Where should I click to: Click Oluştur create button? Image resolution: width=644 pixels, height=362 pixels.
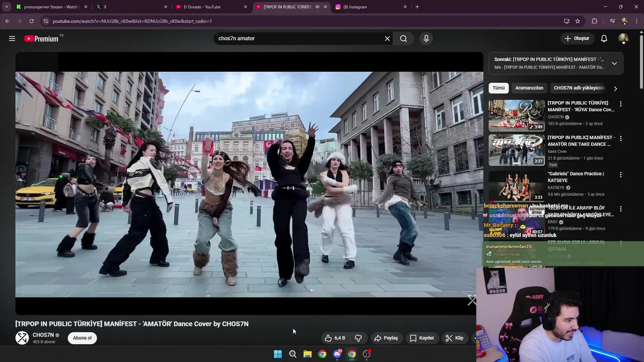coord(577,38)
